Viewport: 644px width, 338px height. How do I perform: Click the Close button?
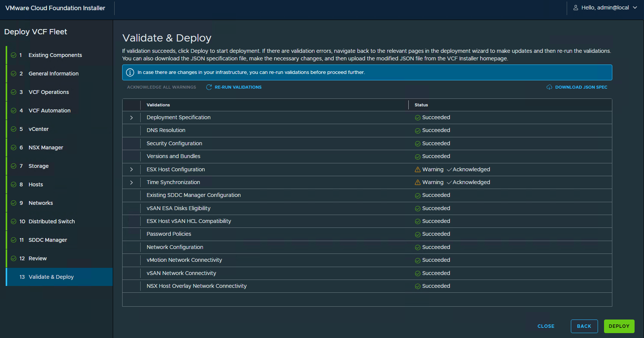546,326
